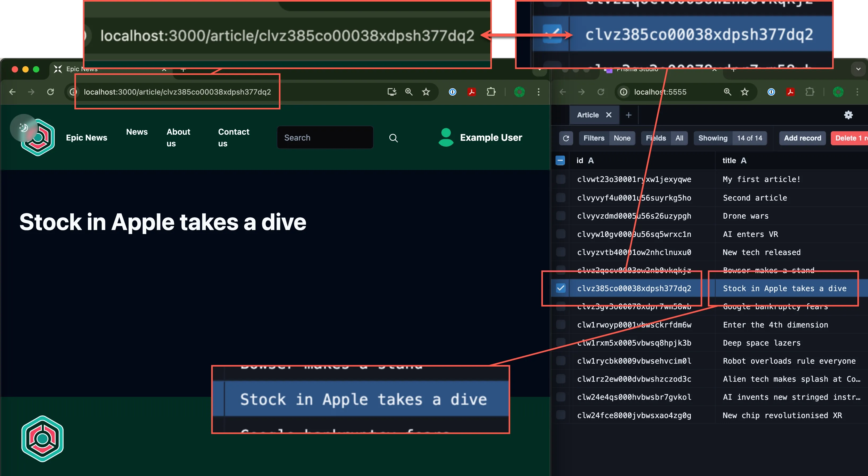Expand the tab list chevron at window top right
The height and width of the screenshot is (476, 868).
coord(858,69)
